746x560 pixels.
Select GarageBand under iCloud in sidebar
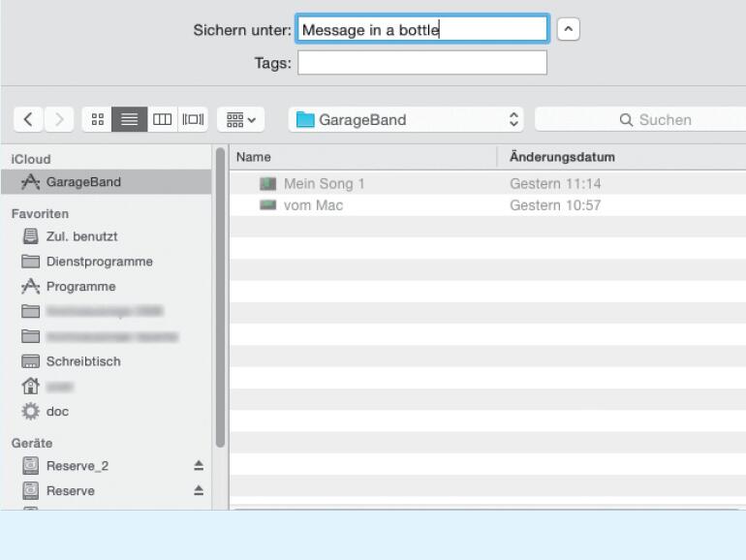[x=107, y=182]
